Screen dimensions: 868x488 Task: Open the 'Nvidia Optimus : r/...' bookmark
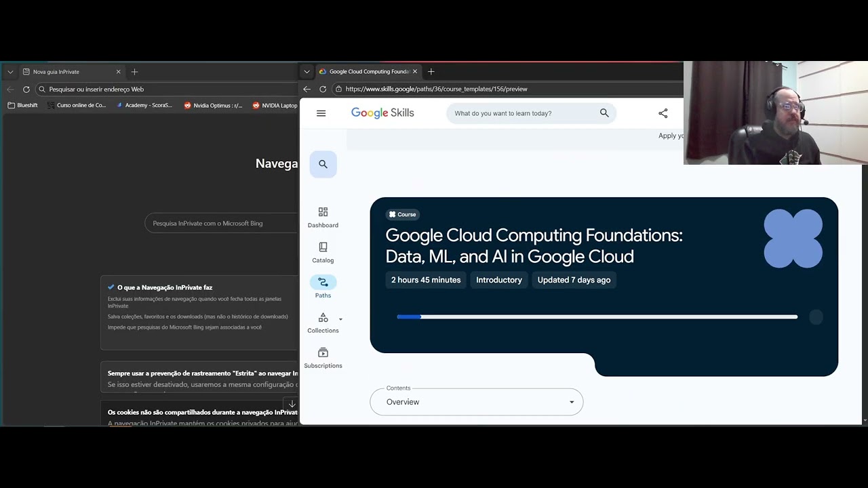click(213, 105)
